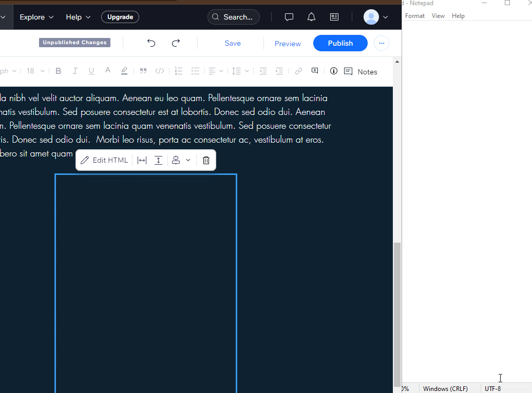The image size is (532, 393).
Task: Click the post info circle icon
Action: point(334,71)
